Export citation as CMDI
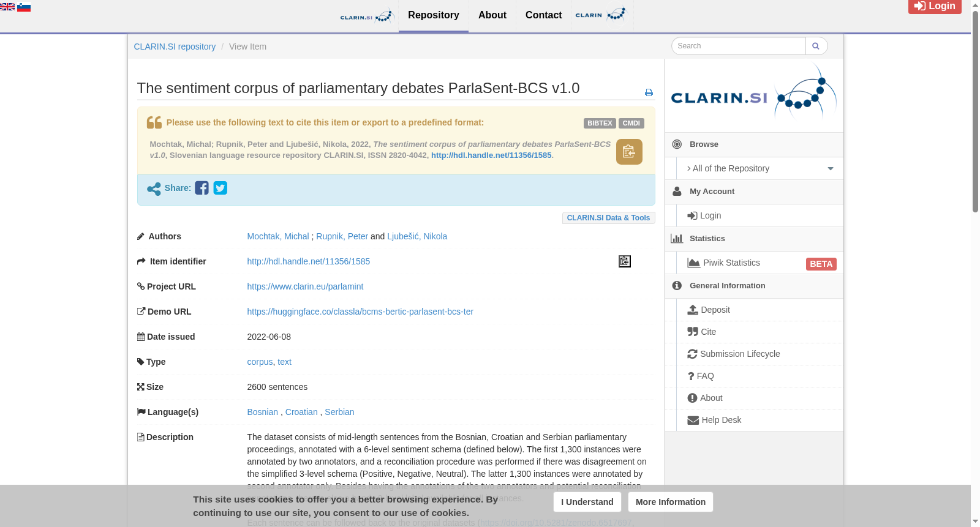Viewport: 980px width, 527px height. 631,123
